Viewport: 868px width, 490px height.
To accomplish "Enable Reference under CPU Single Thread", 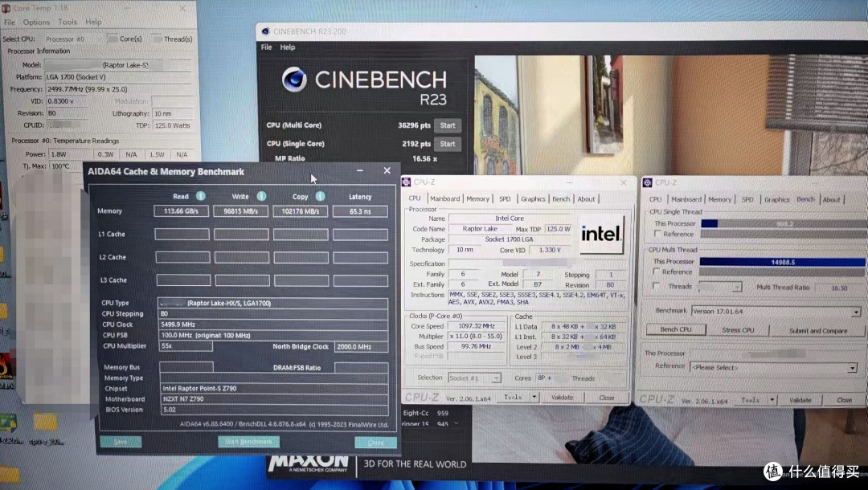I will pos(657,234).
